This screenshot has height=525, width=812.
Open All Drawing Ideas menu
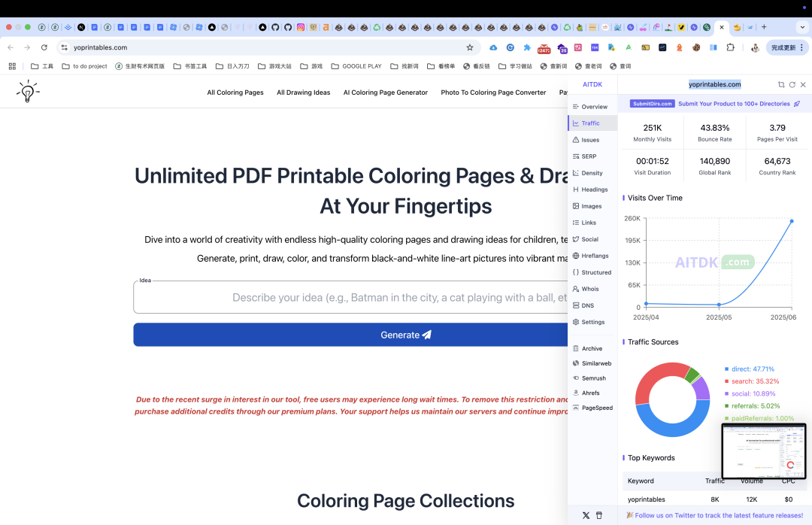[304, 93]
